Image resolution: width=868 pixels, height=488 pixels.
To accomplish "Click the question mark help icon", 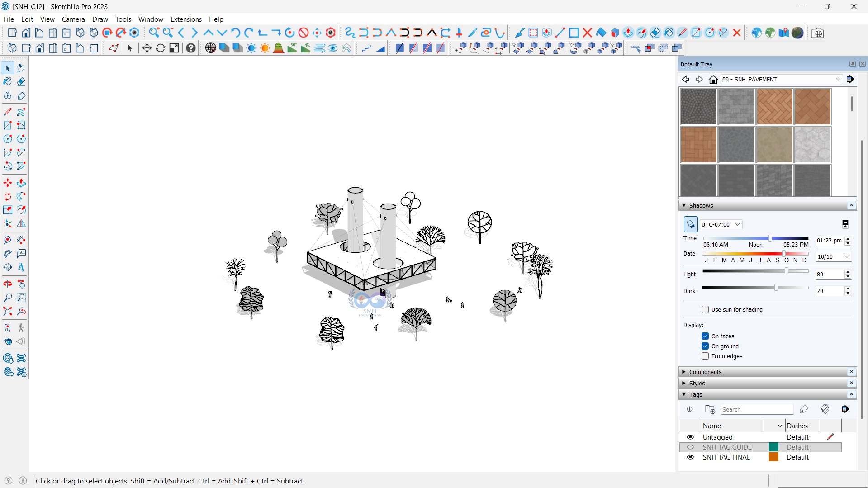I will (x=191, y=48).
